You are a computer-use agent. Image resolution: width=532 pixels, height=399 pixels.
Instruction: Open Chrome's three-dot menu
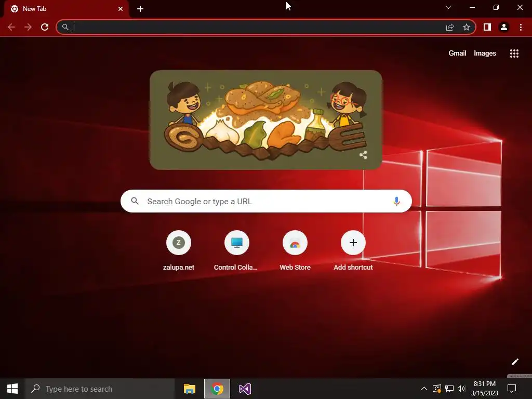click(521, 27)
